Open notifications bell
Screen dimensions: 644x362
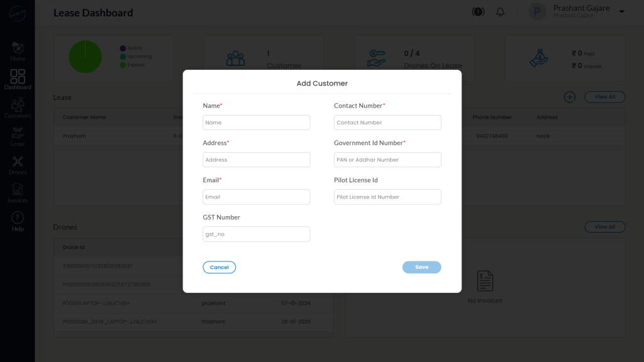coord(500,12)
